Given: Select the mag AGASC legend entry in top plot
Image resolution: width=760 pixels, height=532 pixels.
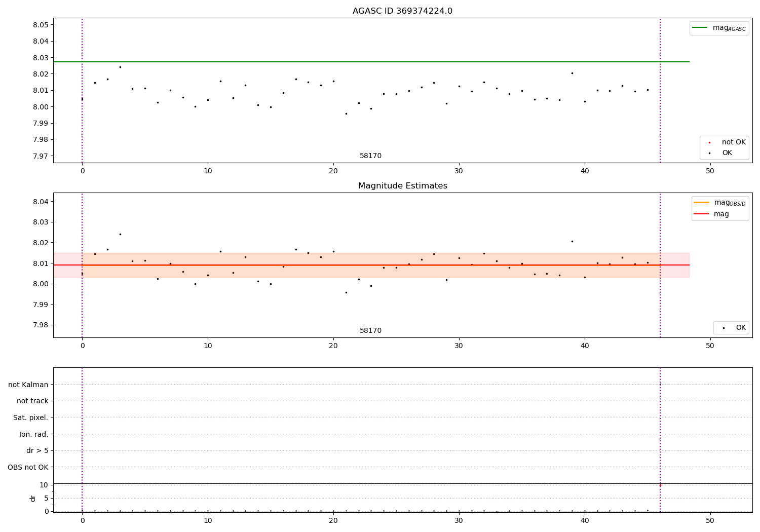Looking at the screenshot, I should [719, 28].
